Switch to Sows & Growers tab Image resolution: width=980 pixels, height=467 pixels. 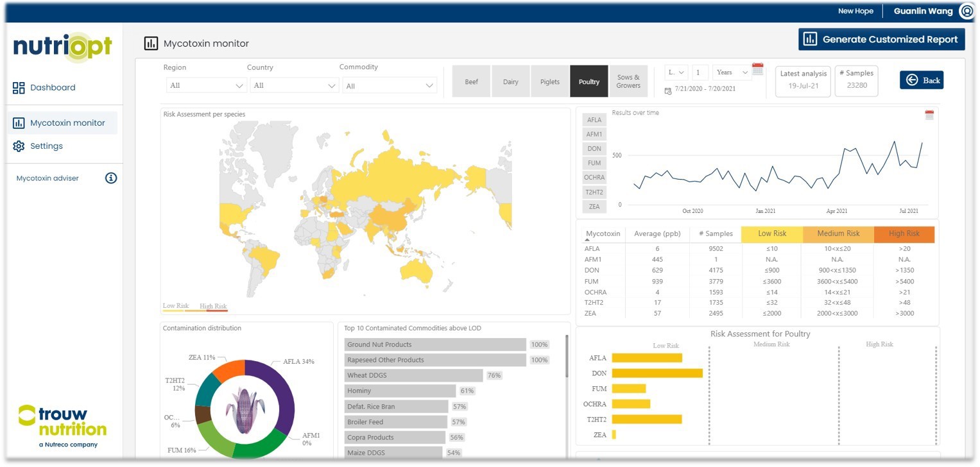[x=628, y=82]
